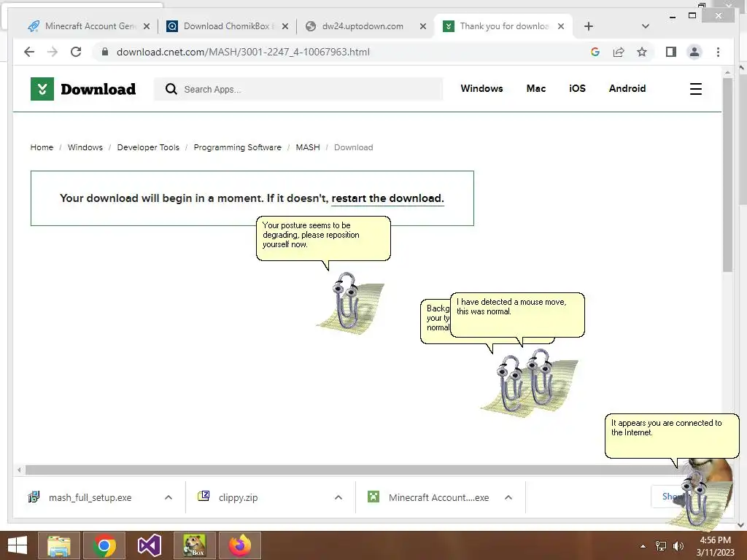
Task: Toggle the Chrome side panel
Action: click(671, 52)
